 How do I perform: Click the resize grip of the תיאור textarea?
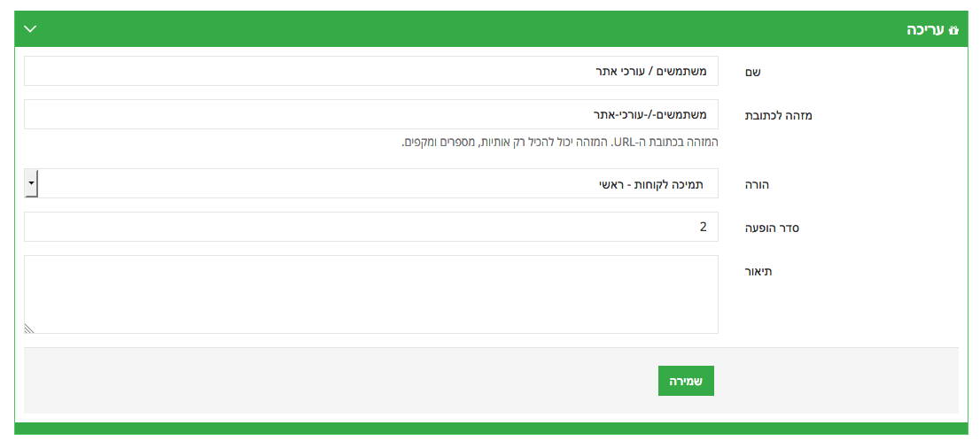(29, 329)
